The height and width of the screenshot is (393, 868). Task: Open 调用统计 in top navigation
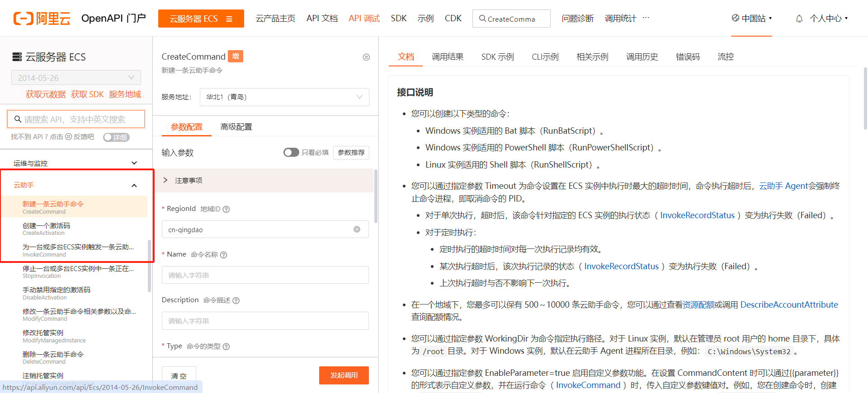[620, 19]
